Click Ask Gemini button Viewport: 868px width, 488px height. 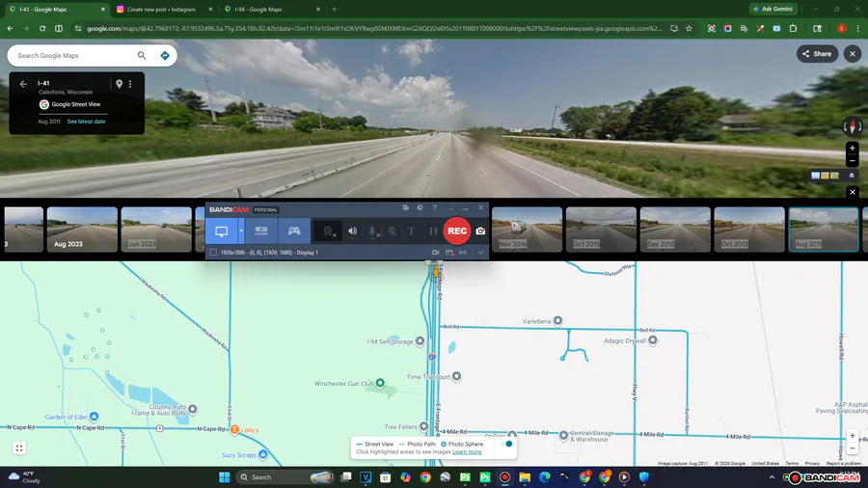click(x=773, y=9)
